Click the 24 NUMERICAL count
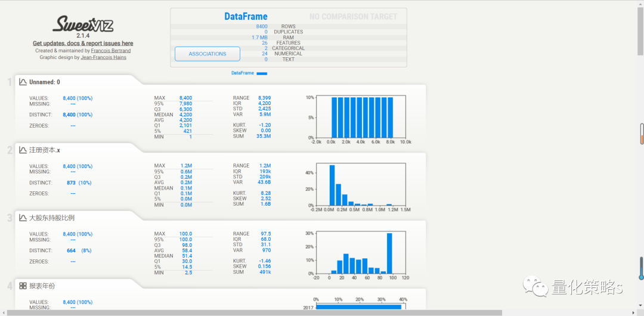 click(265, 54)
